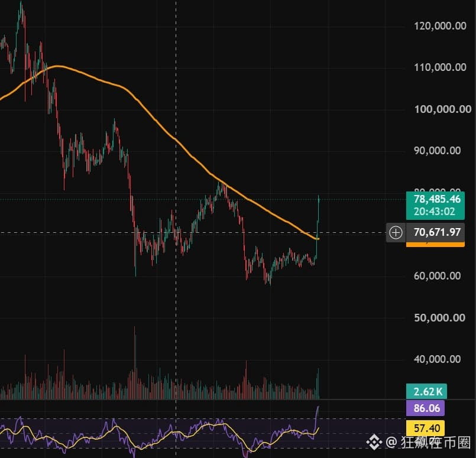Click the 20:43:02 countdown timer
The width and height of the screenshot is (476, 458).
click(x=435, y=212)
